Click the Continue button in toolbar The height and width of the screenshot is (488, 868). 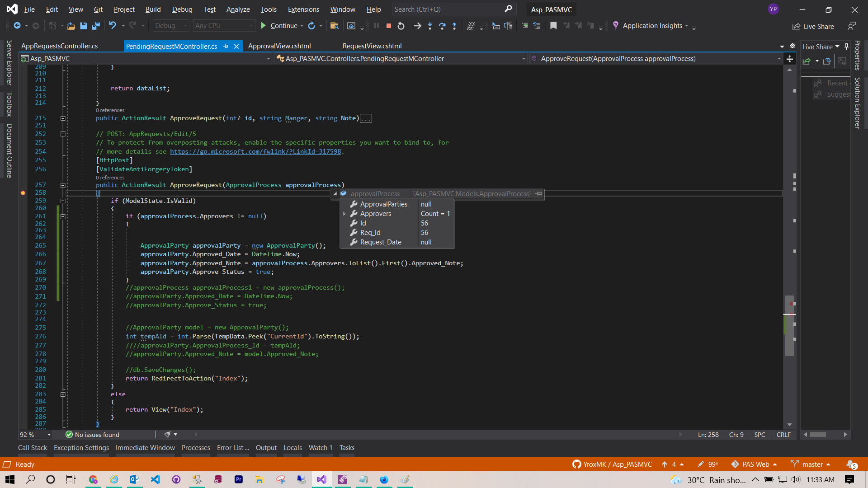click(278, 25)
